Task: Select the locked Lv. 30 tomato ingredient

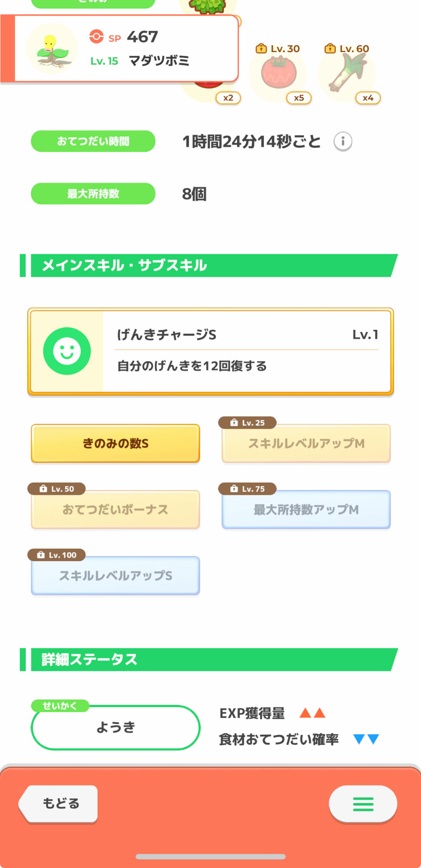Action: tap(279, 74)
